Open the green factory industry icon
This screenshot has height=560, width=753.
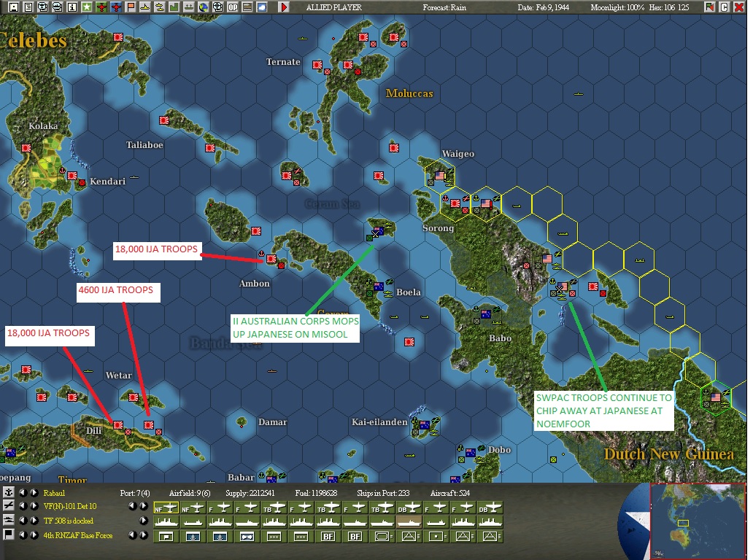click(174, 7)
